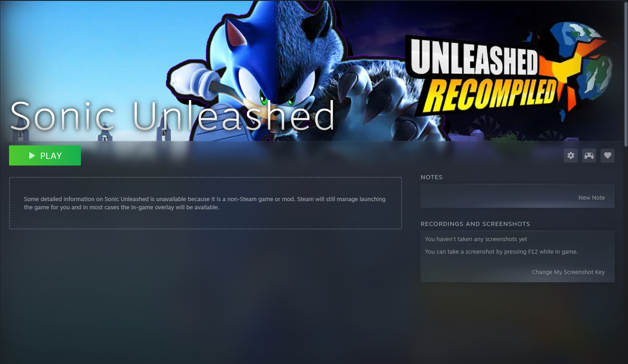
Task: Open the controller layout icon
Action: pos(589,156)
